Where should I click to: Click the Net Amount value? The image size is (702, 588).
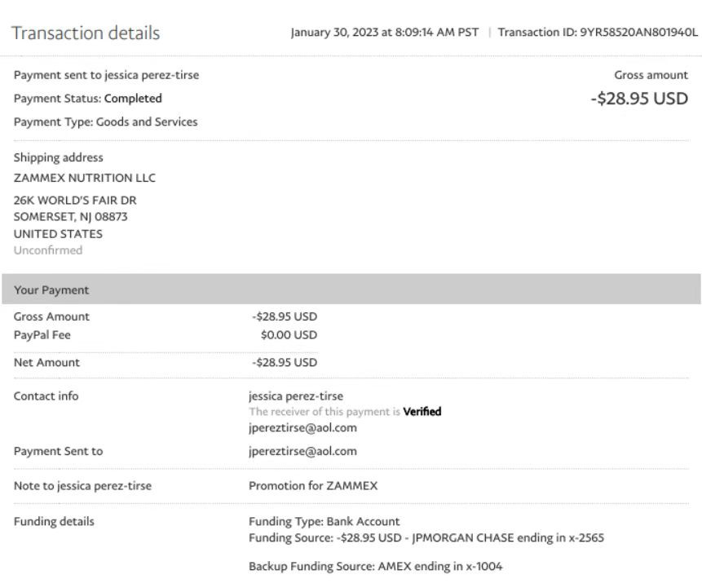[285, 362]
